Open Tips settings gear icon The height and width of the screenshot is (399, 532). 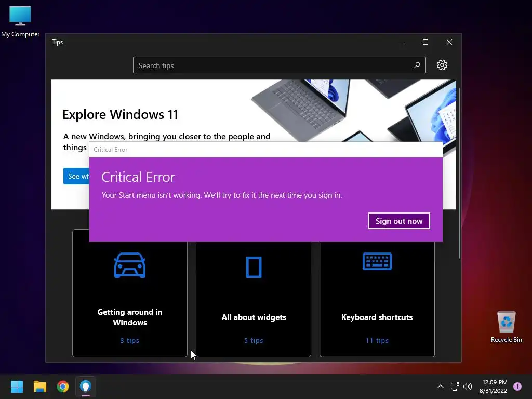pyautogui.click(x=442, y=65)
